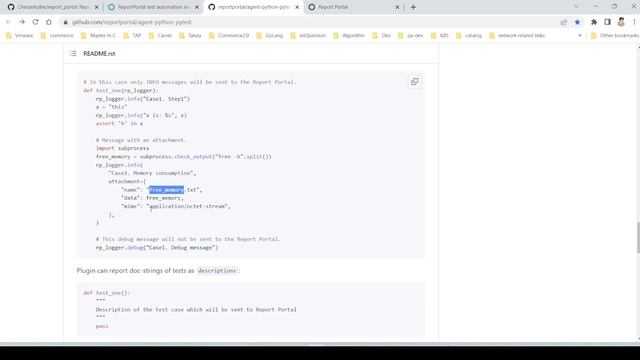Image resolution: width=640 pixels, height=360 pixels.
Task: Open the Algorithm bookmark folder
Action: [349, 36]
